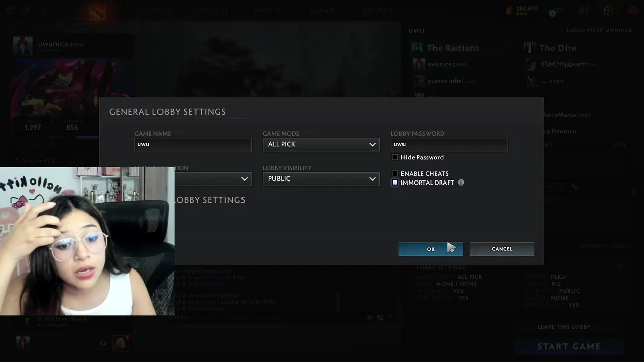Expand the Radiant team chevron
Image resolution: width=644 pixels, height=362 pixels.
click(x=510, y=48)
